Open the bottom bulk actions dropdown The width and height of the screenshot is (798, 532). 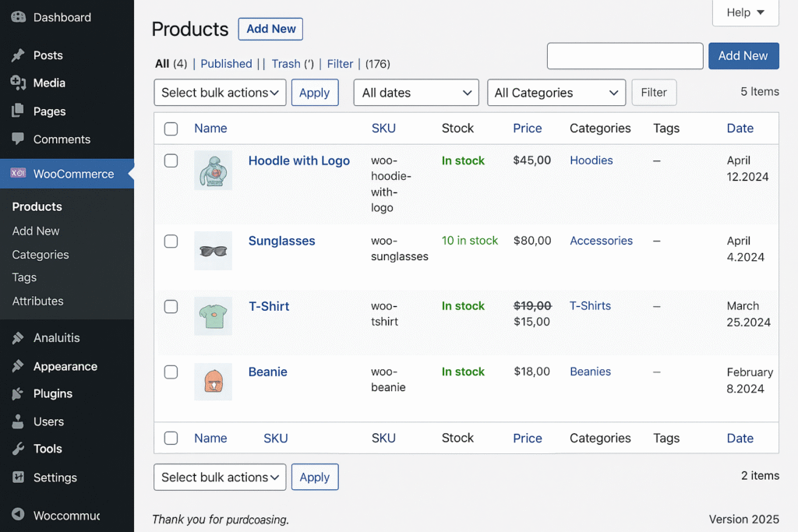[x=220, y=477]
